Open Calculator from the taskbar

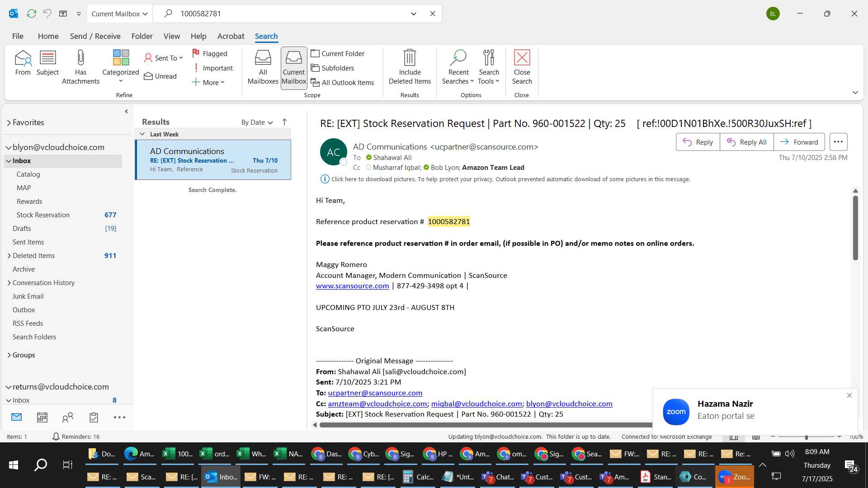(418, 477)
